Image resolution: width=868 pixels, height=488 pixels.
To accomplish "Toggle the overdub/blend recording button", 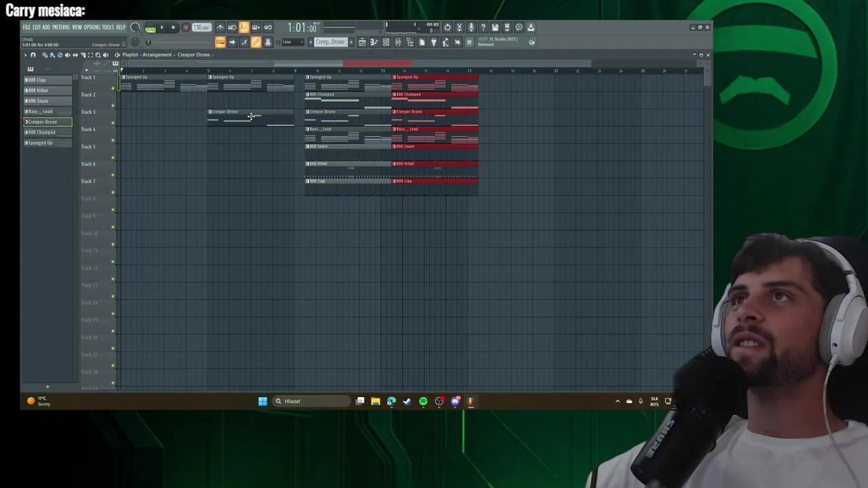I will click(256, 28).
